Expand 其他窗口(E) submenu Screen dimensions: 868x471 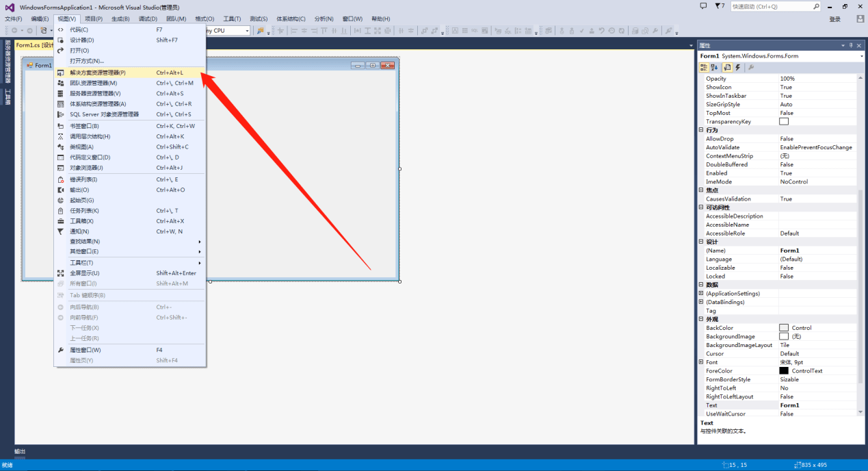tap(130, 251)
